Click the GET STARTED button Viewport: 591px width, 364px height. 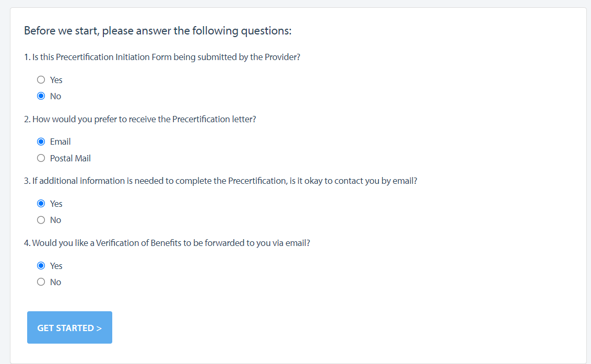point(70,327)
